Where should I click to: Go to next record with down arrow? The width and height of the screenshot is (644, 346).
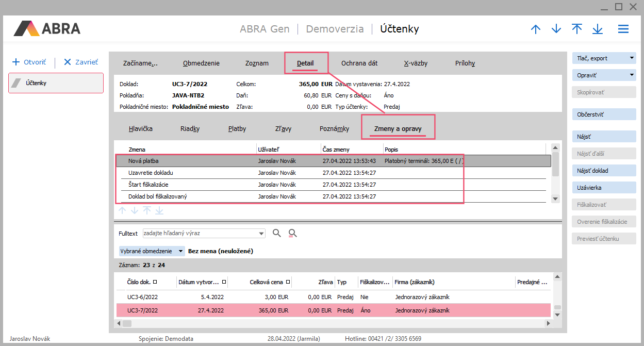pyautogui.click(x=556, y=29)
